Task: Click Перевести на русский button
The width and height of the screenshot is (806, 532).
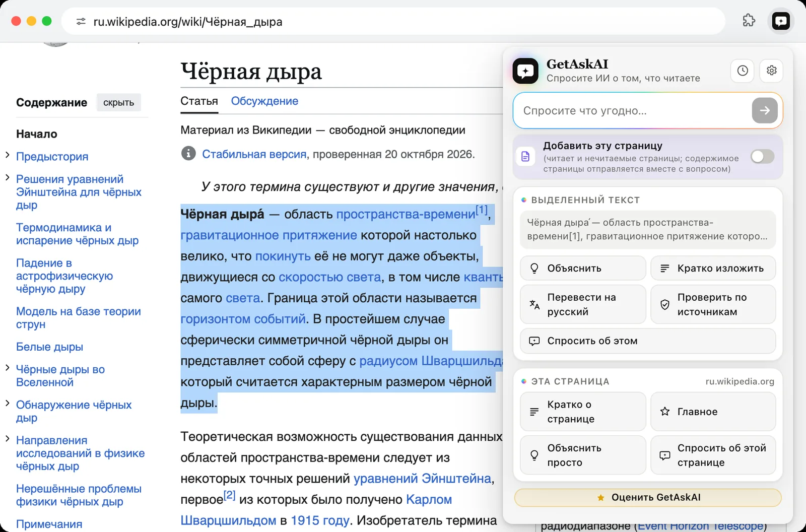Action: 583,304
